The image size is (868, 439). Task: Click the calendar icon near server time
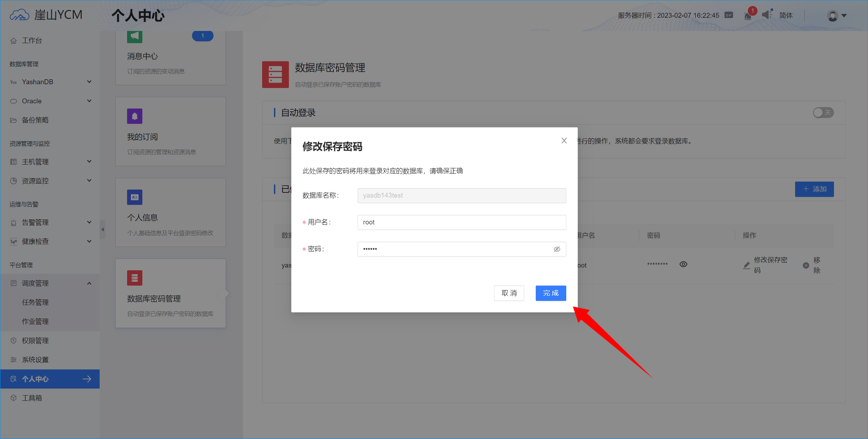click(x=729, y=15)
